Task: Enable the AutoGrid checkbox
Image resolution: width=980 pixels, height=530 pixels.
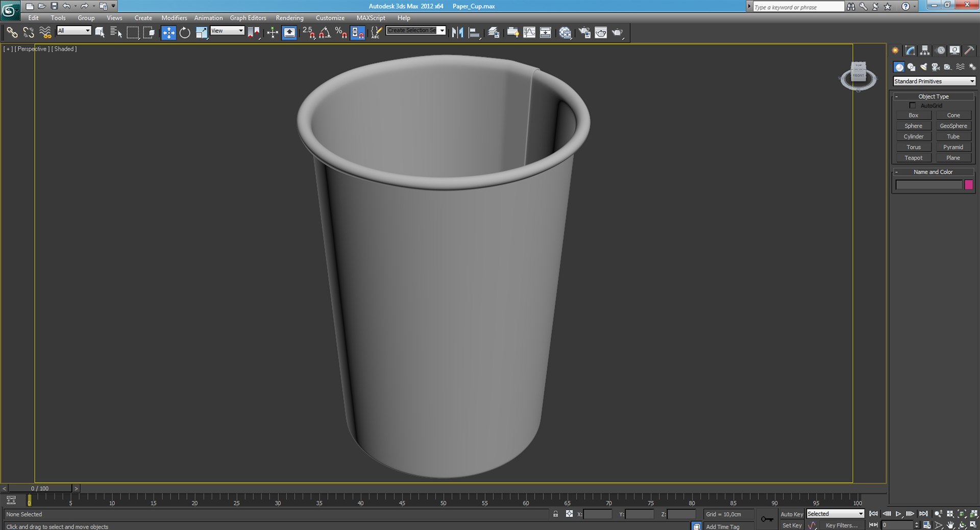Action: pyautogui.click(x=913, y=105)
